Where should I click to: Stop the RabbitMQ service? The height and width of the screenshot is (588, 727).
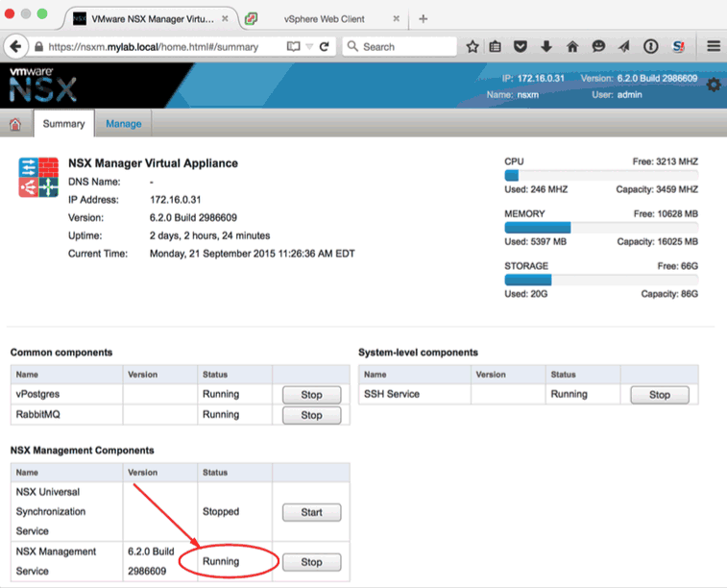click(311, 415)
